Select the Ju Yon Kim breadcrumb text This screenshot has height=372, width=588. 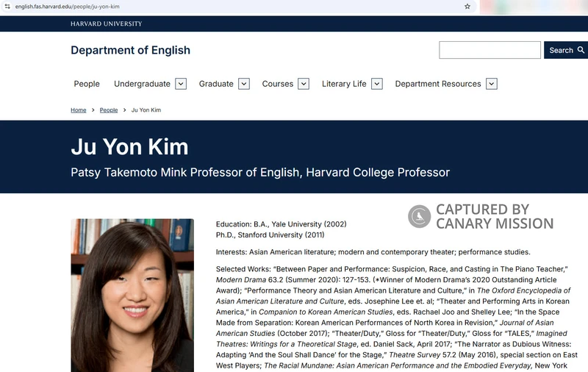point(146,110)
